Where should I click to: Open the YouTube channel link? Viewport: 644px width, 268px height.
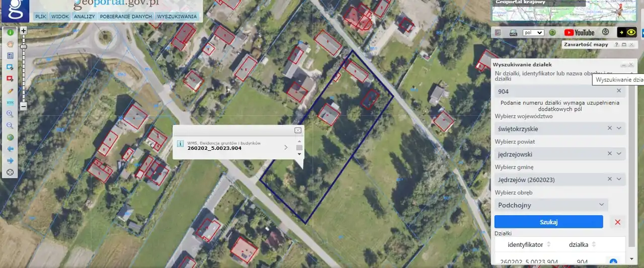[x=579, y=33]
